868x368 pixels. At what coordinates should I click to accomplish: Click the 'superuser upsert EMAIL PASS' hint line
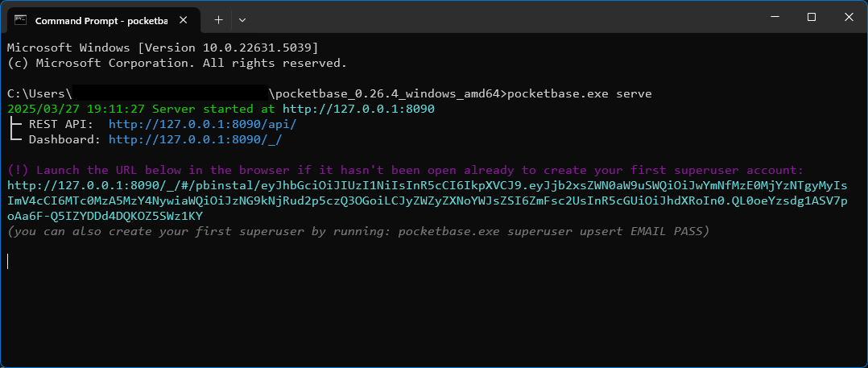tap(358, 231)
